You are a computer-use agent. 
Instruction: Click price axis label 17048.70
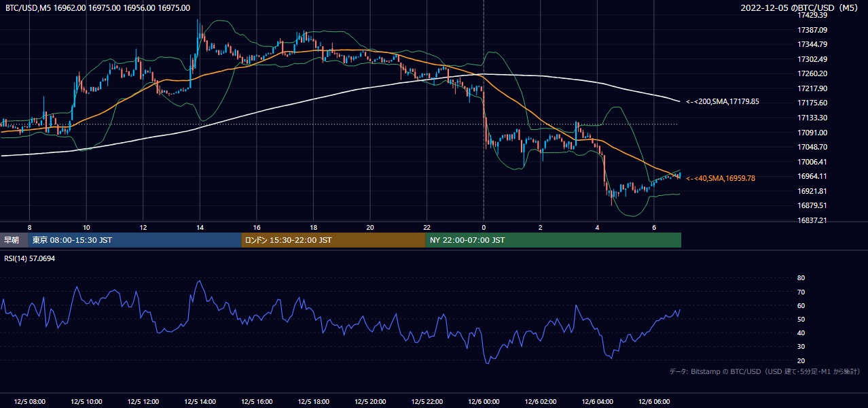tap(812, 147)
